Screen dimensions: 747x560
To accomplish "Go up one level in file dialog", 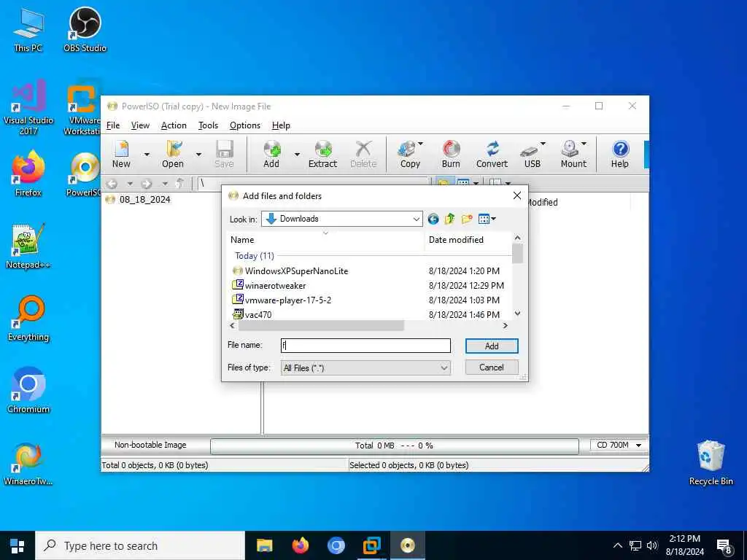I will click(x=449, y=219).
